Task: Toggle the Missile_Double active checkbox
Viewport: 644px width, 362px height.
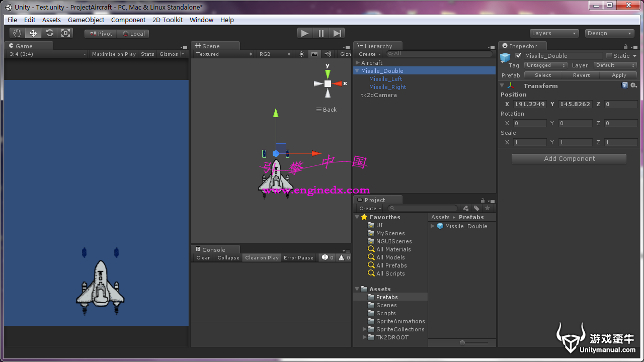Action: tap(519, 56)
